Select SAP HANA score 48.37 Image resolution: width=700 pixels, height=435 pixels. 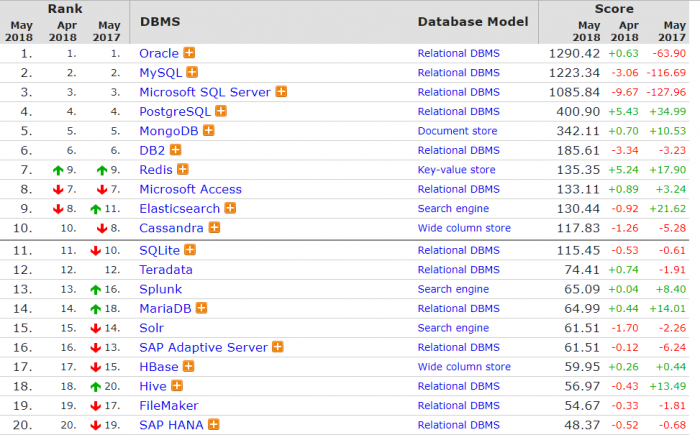tap(582, 425)
